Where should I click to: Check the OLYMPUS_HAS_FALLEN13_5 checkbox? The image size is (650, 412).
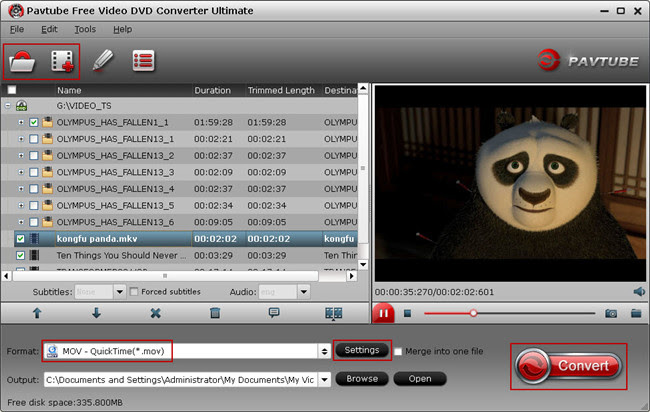point(34,206)
